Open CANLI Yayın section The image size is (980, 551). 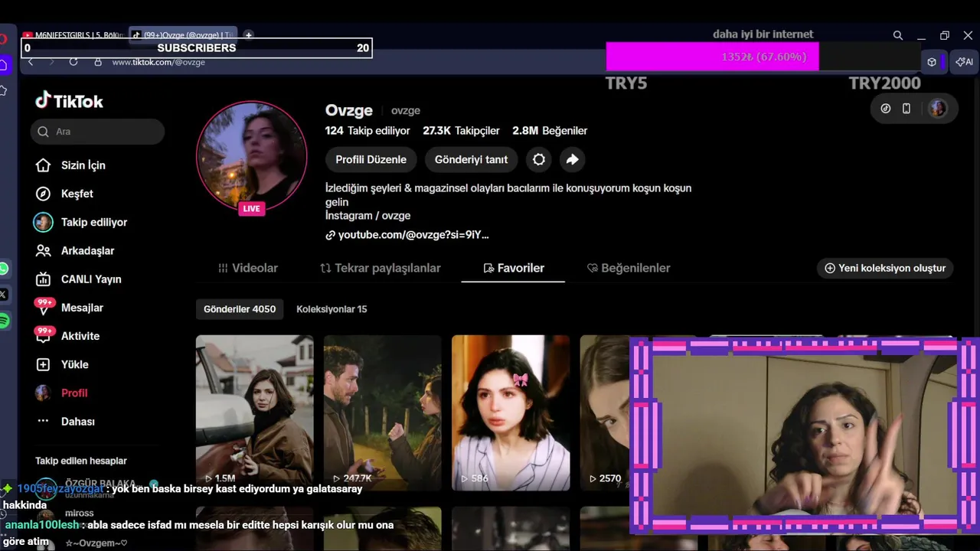pos(91,279)
